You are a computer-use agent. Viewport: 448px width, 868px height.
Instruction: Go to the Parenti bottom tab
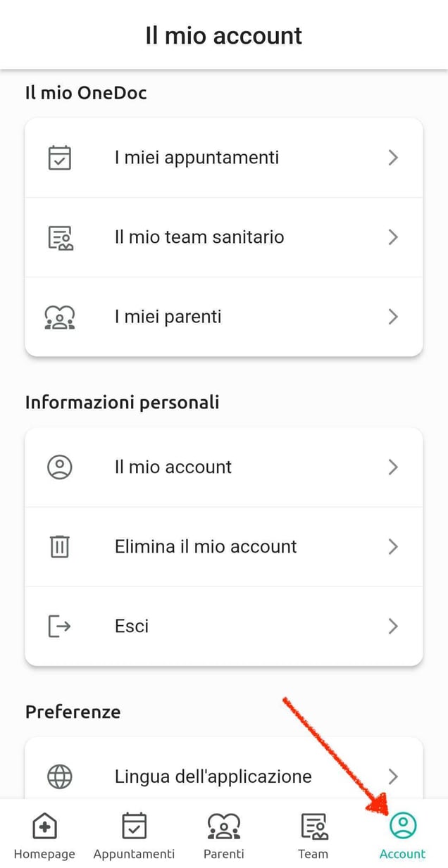223,836
